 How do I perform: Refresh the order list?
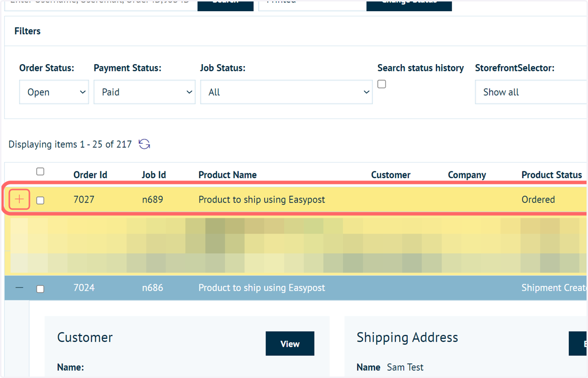click(x=144, y=144)
